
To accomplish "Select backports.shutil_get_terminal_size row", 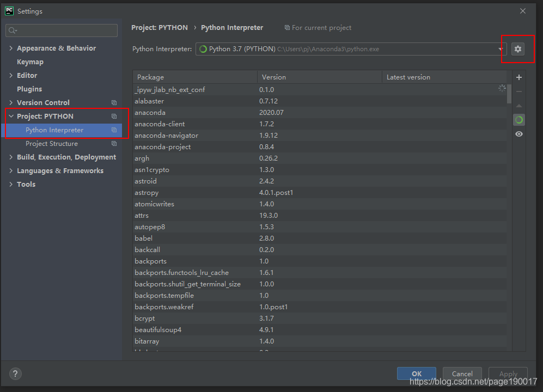I will [319, 284].
